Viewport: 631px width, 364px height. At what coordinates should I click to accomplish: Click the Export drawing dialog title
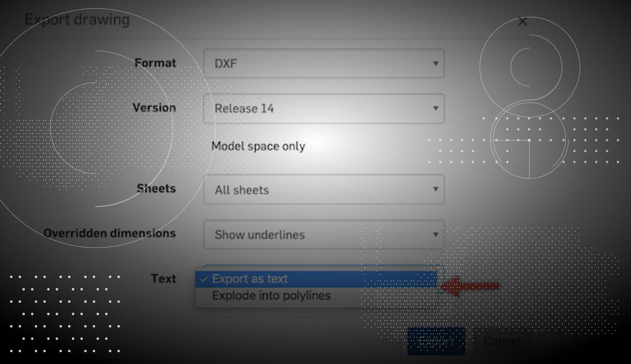[x=77, y=20]
